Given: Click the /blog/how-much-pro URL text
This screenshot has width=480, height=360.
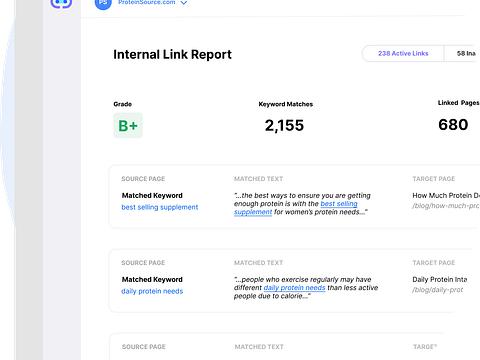Looking at the screenshot, I should (x=446, y=206).
